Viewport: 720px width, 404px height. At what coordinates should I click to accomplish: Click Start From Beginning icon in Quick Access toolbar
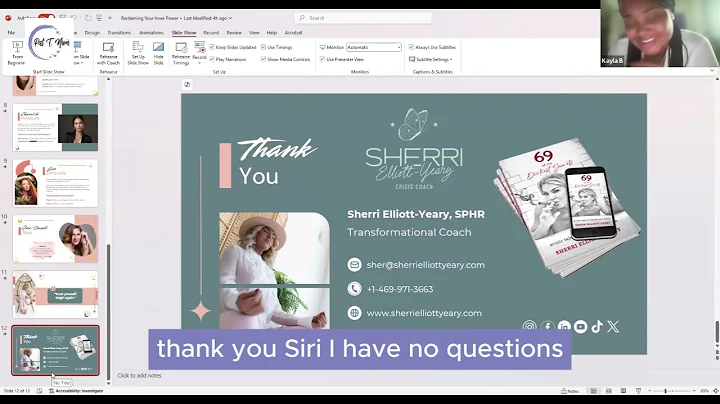click(99, 18)
